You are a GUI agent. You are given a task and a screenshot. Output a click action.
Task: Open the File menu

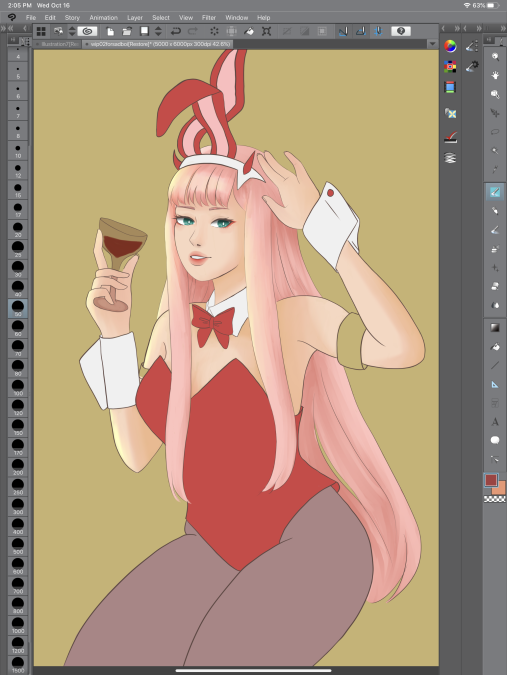[31, 18]
